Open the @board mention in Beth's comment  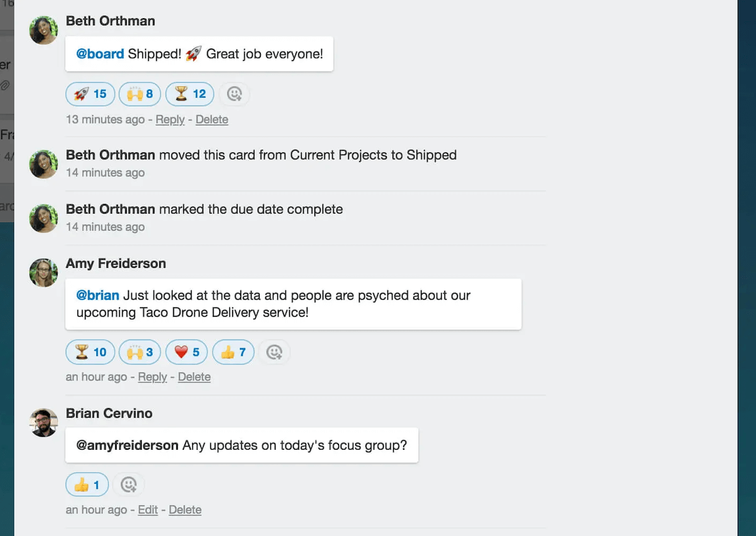[x=100, y=54]
